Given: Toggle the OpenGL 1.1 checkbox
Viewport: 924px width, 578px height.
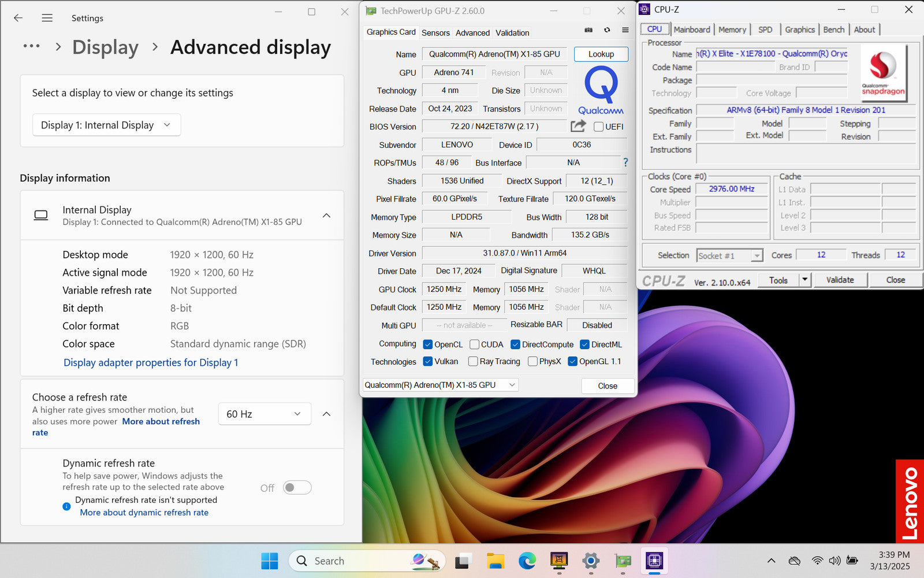Looking at the screenshot, I should [572, 361].
